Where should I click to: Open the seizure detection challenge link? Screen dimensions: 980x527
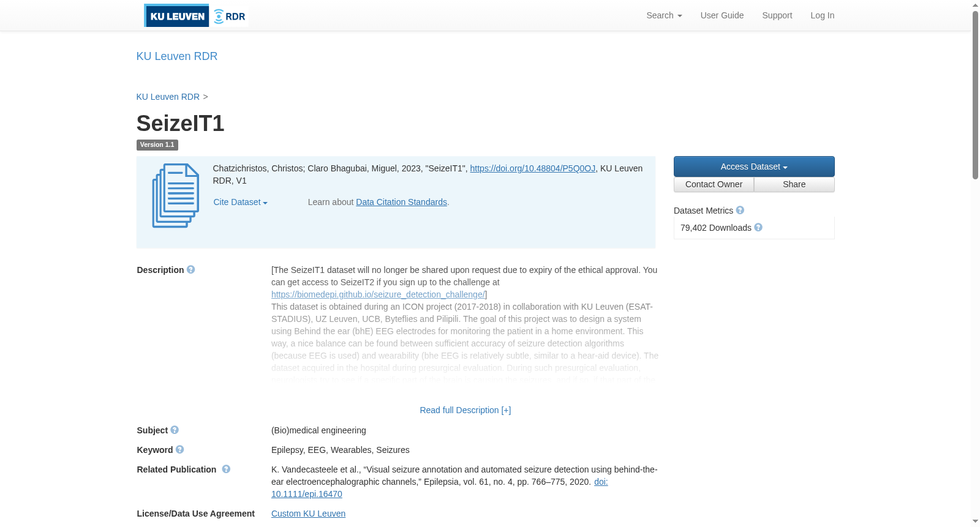[378, 294]
